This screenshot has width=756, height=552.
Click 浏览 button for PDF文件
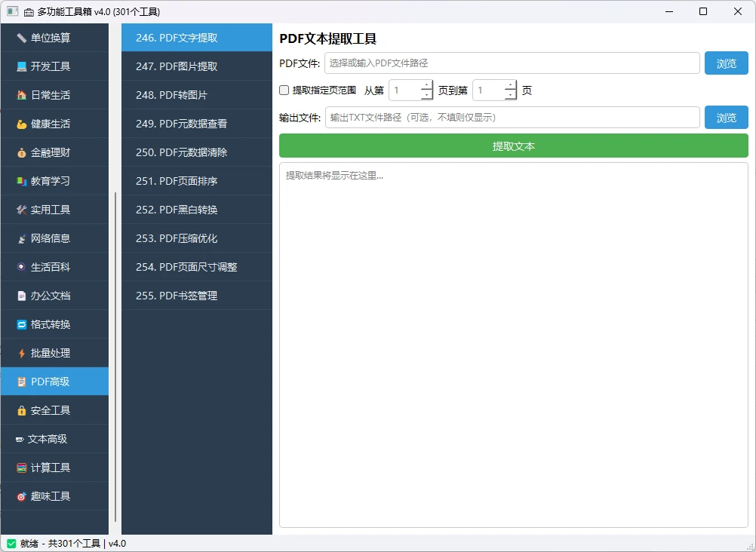point(726,63)
